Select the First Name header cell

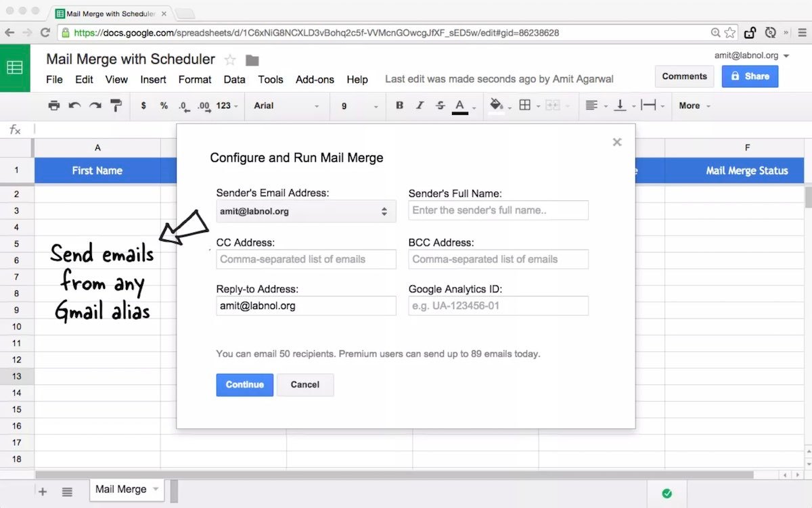click(97, 170)
